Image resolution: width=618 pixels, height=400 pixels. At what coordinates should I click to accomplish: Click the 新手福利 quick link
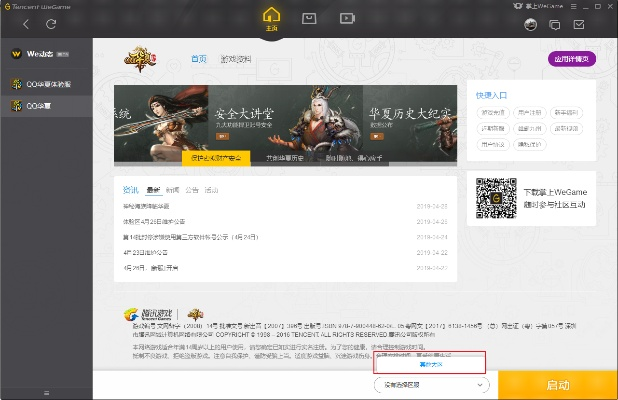click(566, 113)
